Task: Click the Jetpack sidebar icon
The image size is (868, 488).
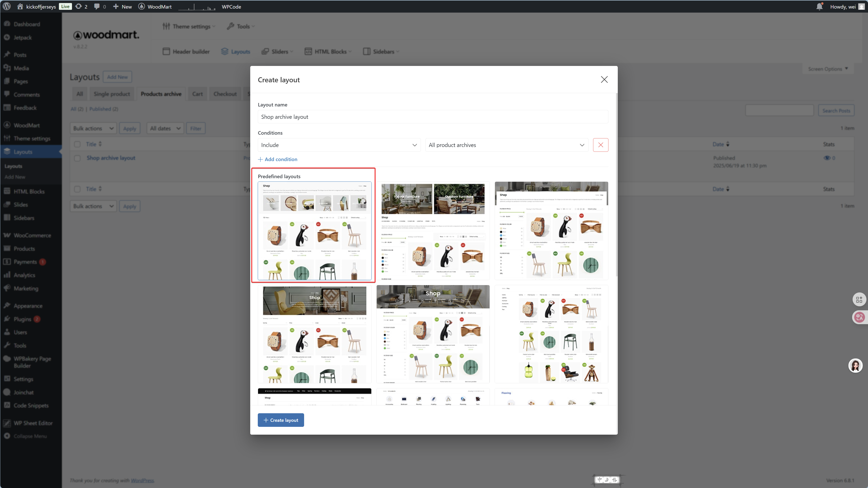Action: [7, 37]
